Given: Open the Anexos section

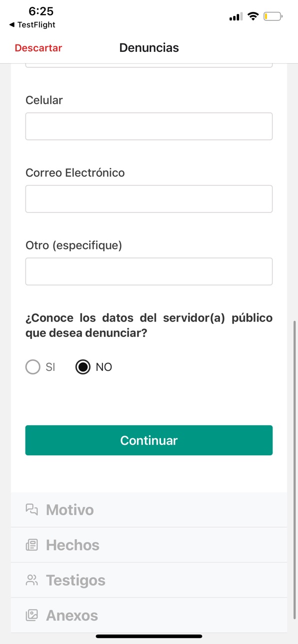Looking at the screenshot, I should (149, 616).
